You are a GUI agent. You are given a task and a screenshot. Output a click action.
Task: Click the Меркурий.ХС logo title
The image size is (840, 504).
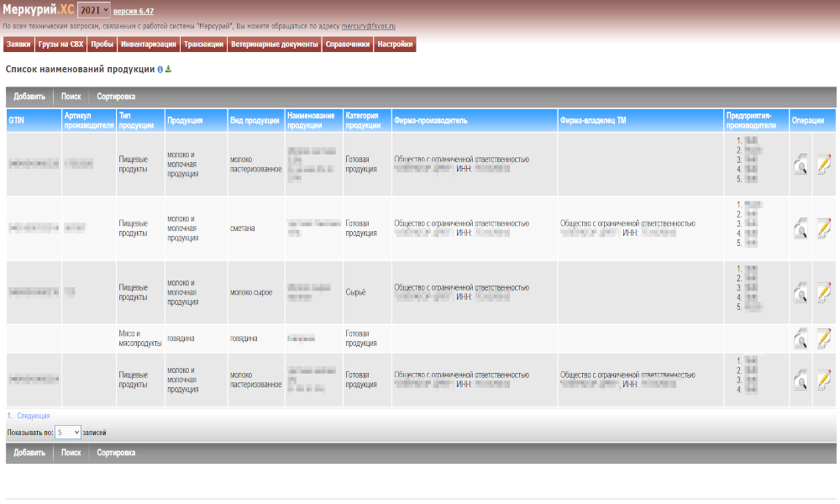tap(38, 9)
